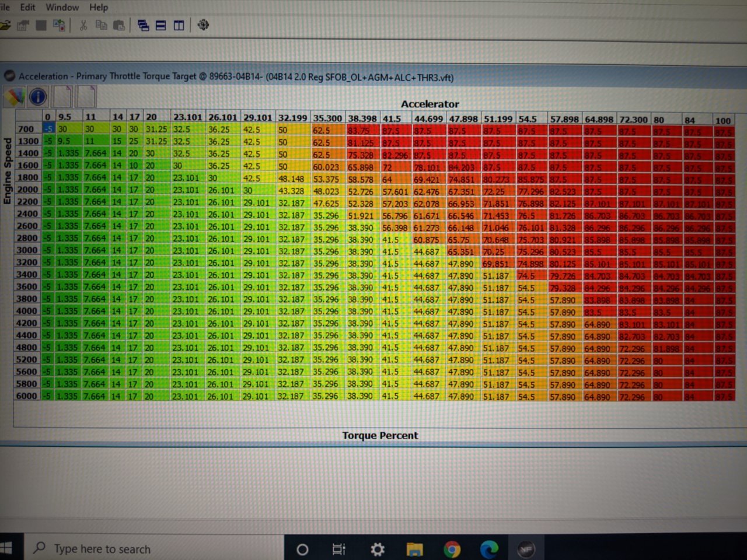Click the cell with value 57.601
The height and width of the screenshot is (560, 747).
point(396,191)
